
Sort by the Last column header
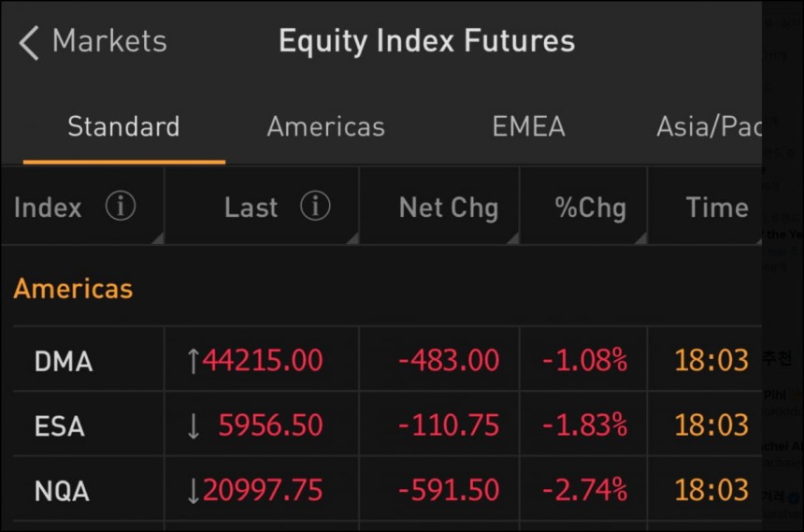[251, 208]
